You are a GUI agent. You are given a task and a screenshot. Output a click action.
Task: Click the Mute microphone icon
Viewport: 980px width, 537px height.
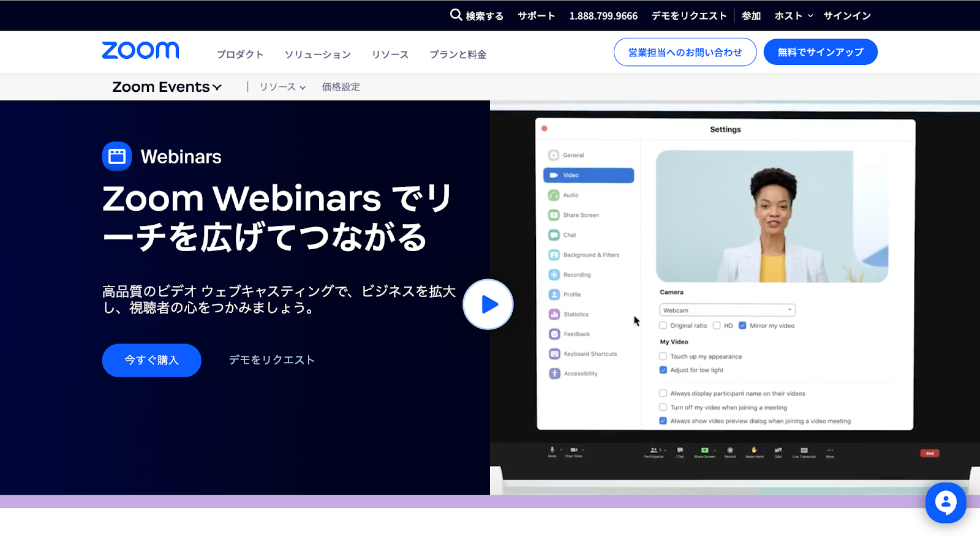[552, 451]
